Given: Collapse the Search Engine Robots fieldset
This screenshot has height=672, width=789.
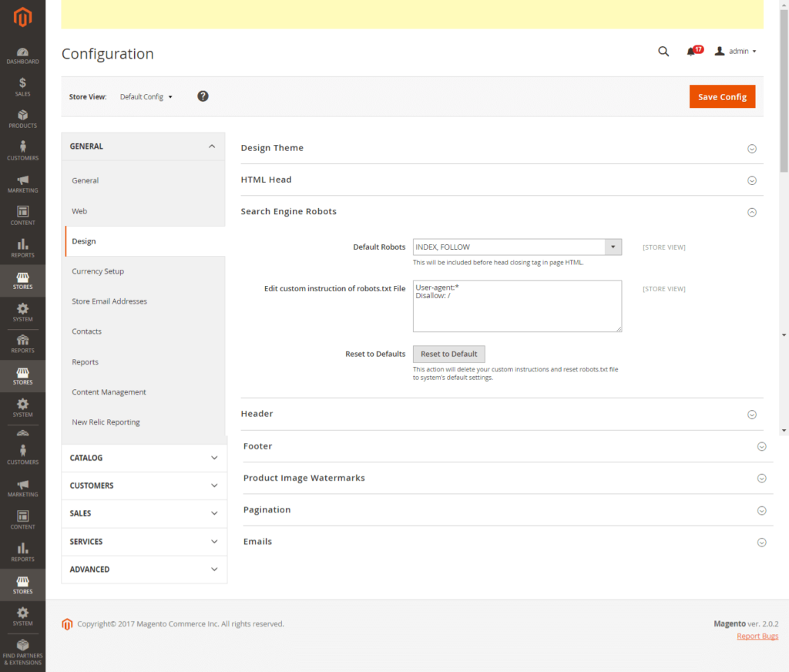Looking at the screenshot, I should (502, 211).
